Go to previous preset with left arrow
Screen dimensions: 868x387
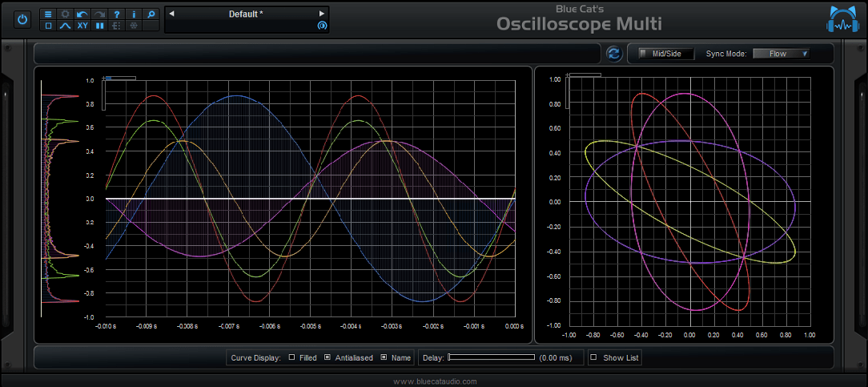[x=171, y=14]
